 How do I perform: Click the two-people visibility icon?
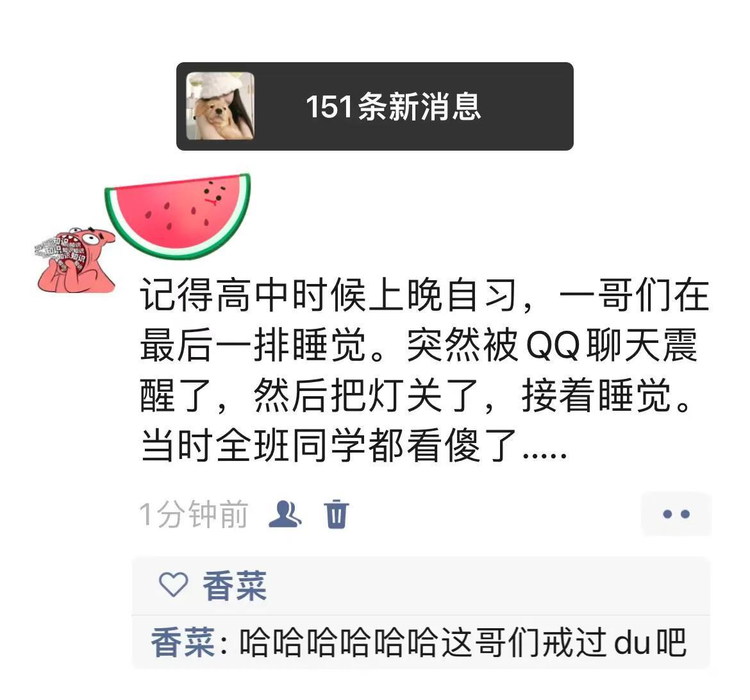coord(285,514)
